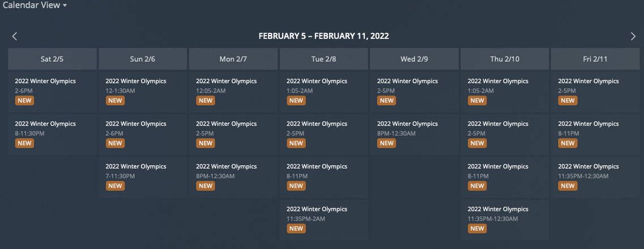The width and height of the screenshot is (644, 249).
Task: Open Sunday 7-11:30PM Winter Olympics listing
Action: (142, 176)
